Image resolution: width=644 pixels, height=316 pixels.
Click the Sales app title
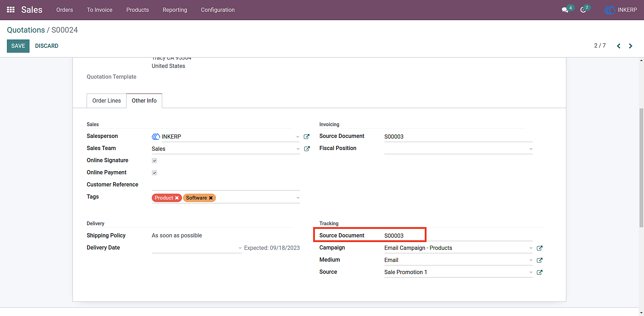(32, 10)
